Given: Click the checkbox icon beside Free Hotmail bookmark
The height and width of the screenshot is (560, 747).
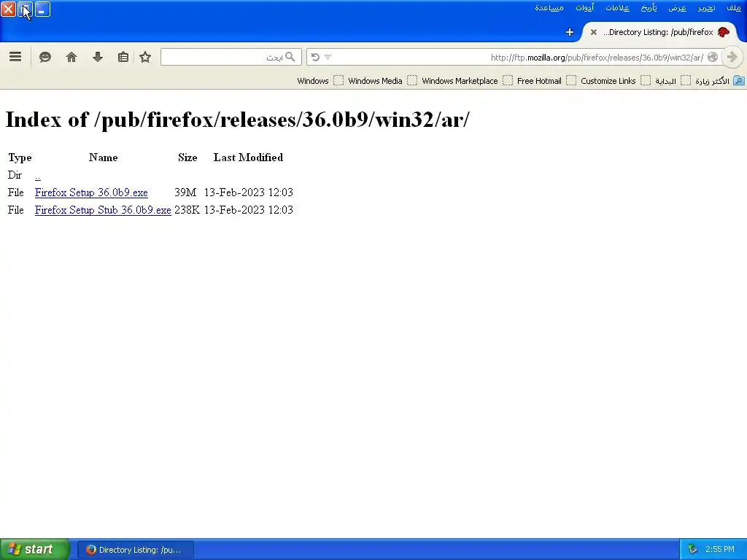Looking at the screenshot, I should (x=570, y=80).
